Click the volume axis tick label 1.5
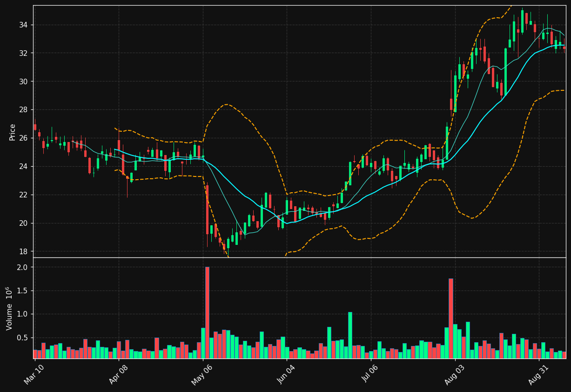This screenshot has height=392, width=571. pyautogui.click(x=22, y=291)
